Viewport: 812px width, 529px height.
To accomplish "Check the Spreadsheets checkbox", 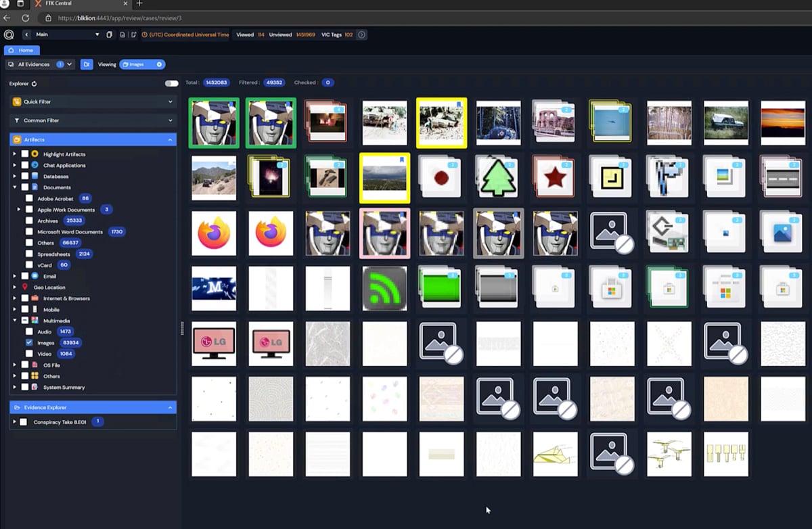I will pyautogui.click(x=29, y=254).
